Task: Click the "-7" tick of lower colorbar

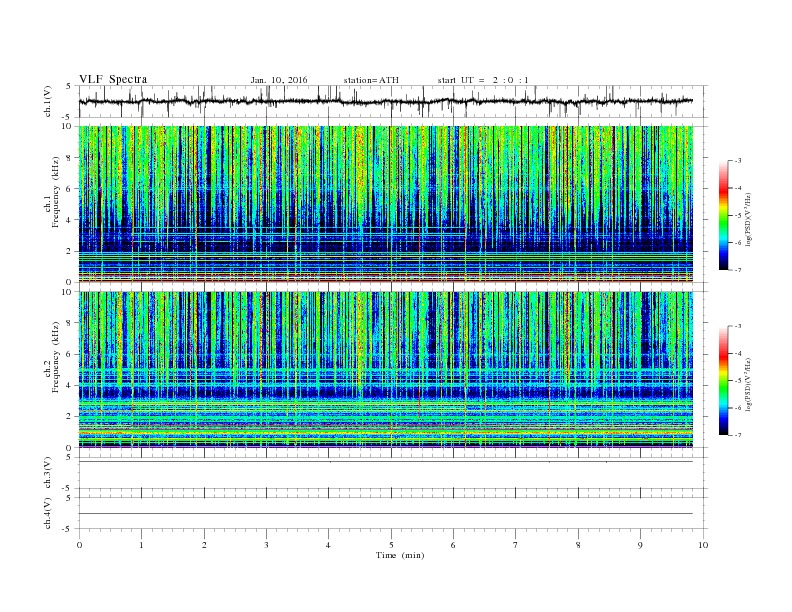Action: coord(737,435)
